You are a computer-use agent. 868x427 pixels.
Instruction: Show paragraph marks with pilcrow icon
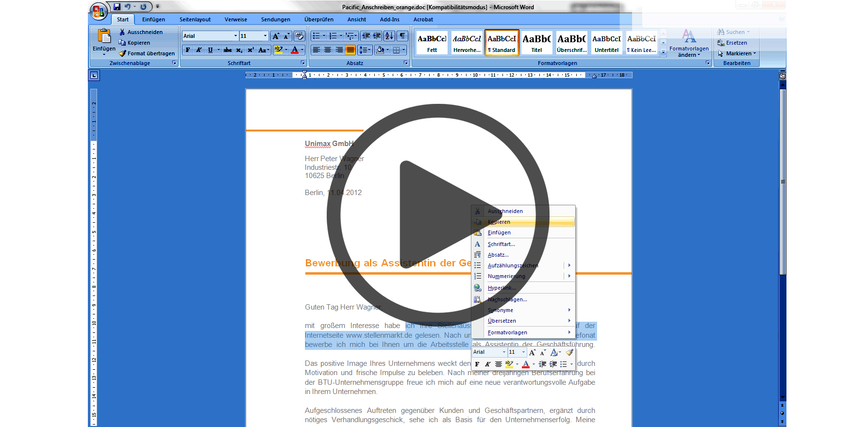(402, 36)
